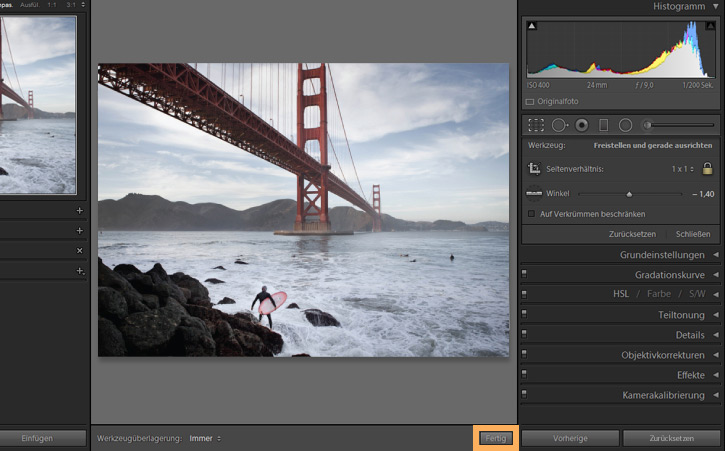Expand the Details panel triangle
Viewport: 725px width, 451px height.
pos(716,334)
